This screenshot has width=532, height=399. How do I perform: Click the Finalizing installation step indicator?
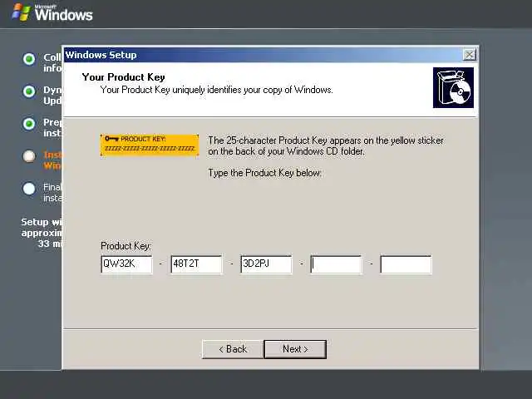(29, 189)
